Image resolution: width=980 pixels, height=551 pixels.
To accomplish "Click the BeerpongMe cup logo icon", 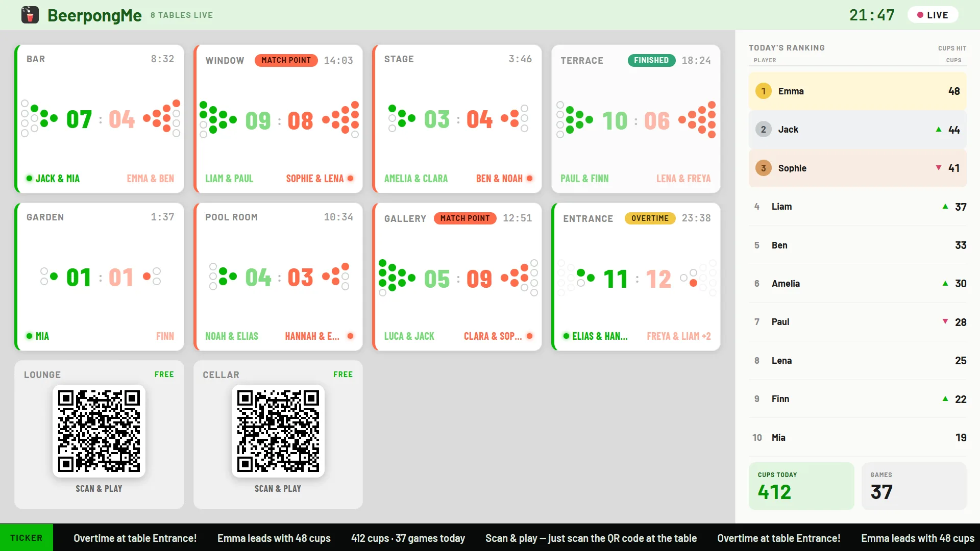I will click(x=30, y=15).
